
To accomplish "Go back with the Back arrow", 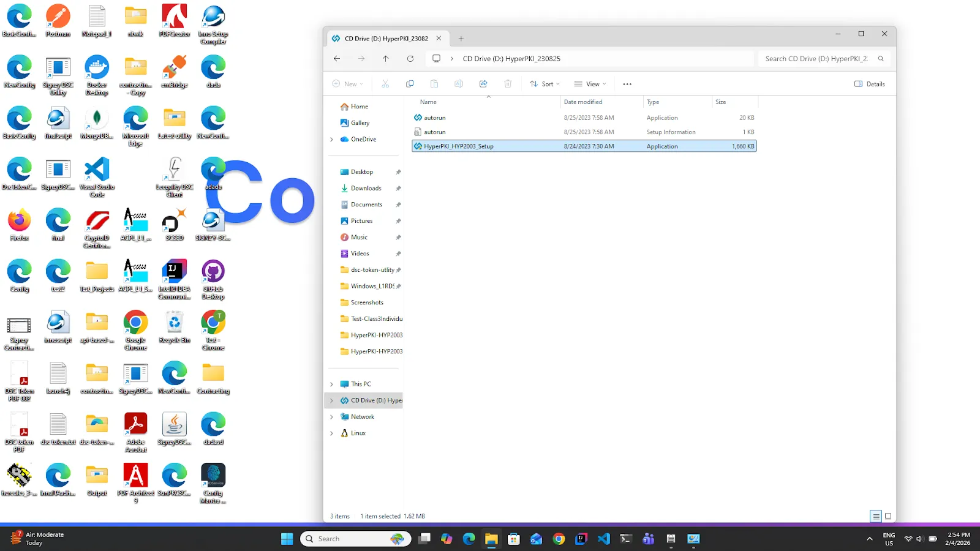I will (337, 59).
